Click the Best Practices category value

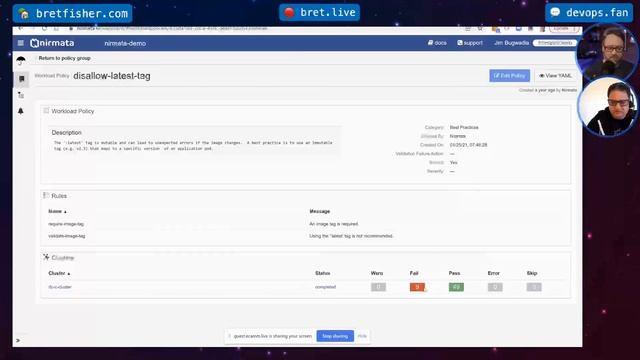tap(464, 127)
